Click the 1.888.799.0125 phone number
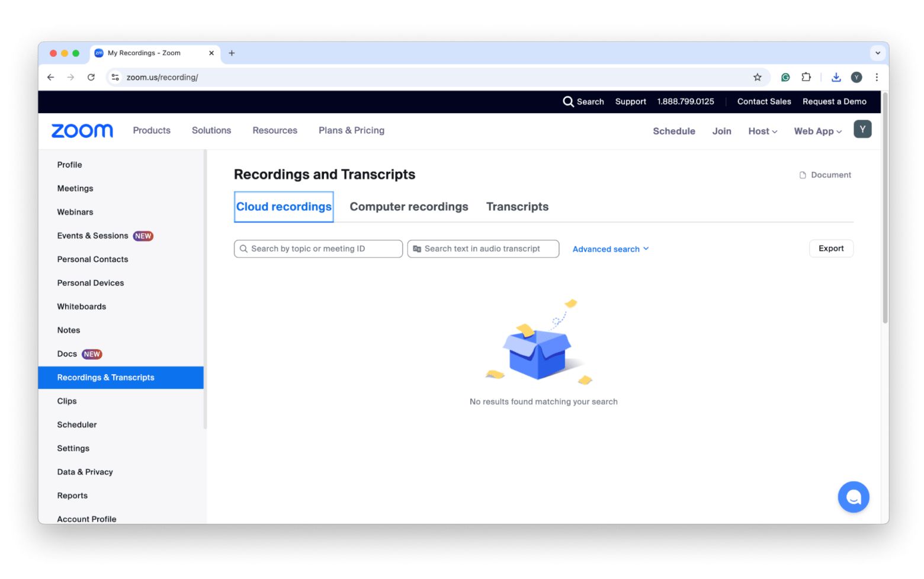The height and width of the screenshot is (579, 924). [685, 102]
